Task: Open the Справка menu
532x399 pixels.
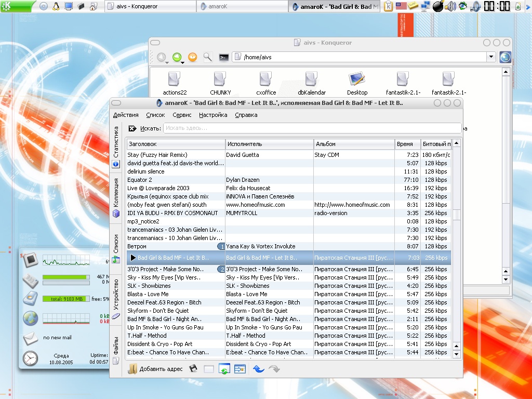Action: (246, 115)
